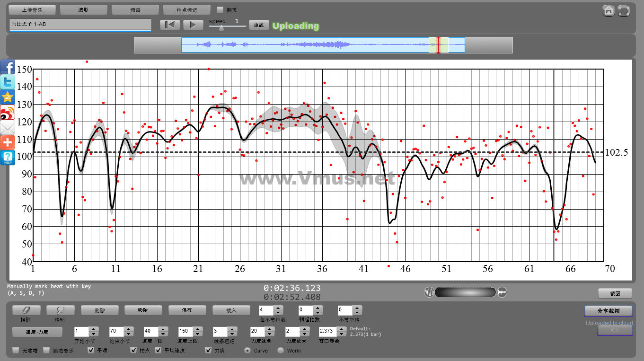Open the 频谱 spectrum view
Screen dimensions: 644x361
[x=135, y=9]
